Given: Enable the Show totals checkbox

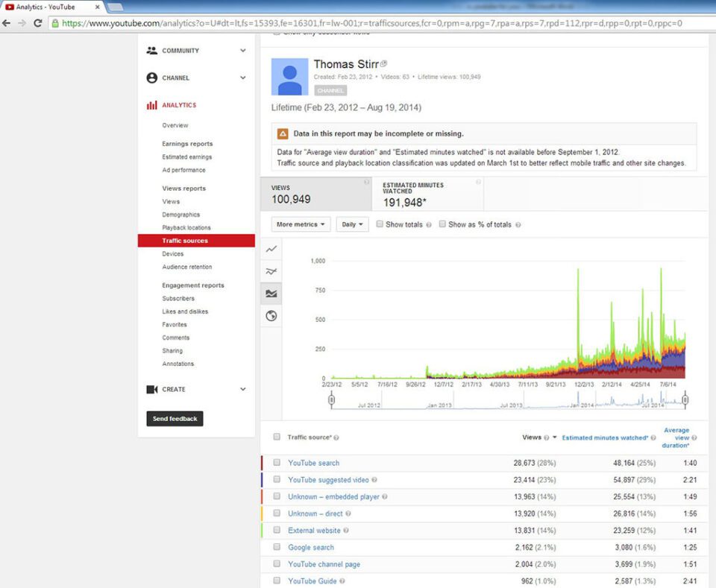Looking at the screenshot, I should pos(380,224).
